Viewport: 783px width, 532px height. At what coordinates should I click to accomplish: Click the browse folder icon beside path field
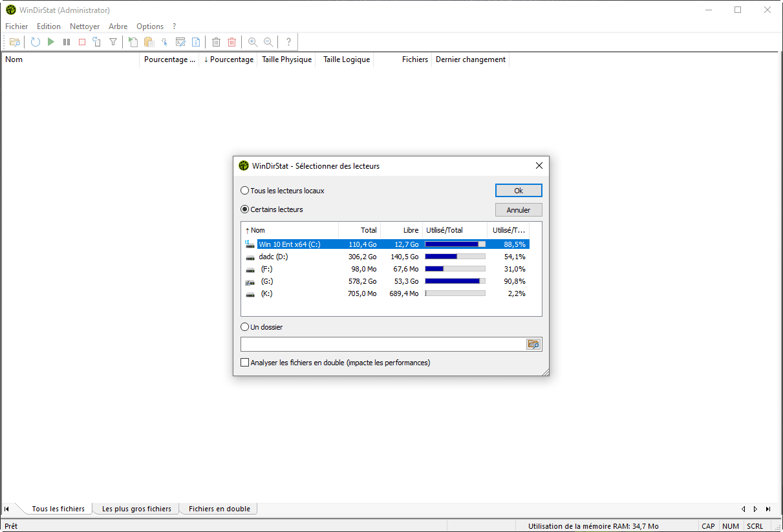click(533, 345)
